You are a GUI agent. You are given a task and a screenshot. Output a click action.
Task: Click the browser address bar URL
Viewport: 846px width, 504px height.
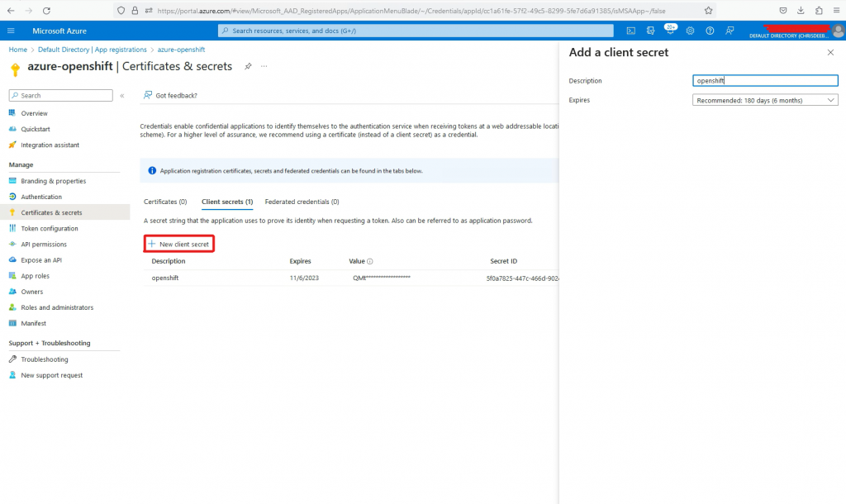coord(411,11)
